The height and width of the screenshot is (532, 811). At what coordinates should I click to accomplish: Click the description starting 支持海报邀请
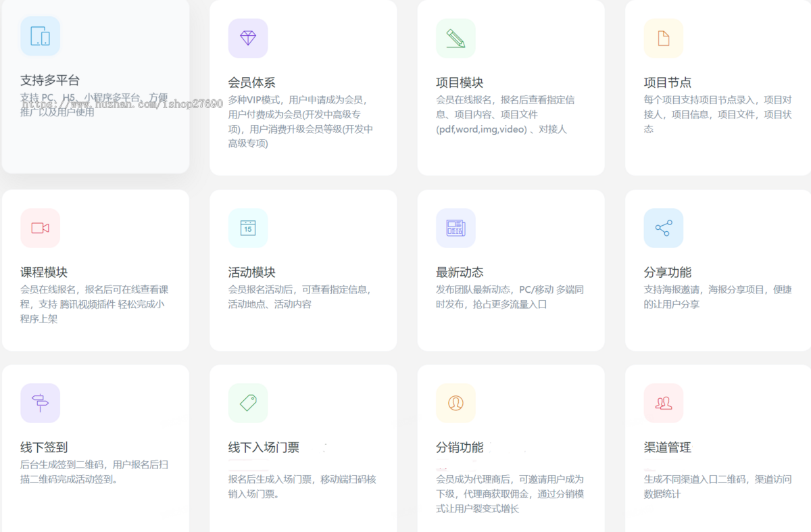(x=718, y=297)
